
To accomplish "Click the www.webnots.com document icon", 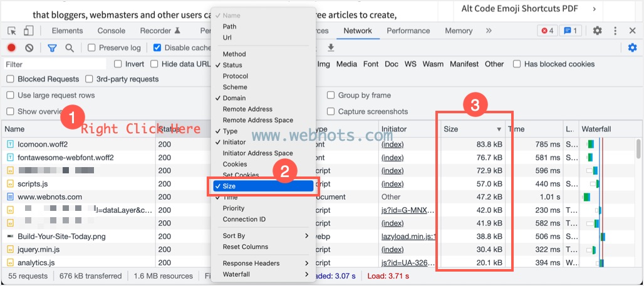I will click(10, 197).
